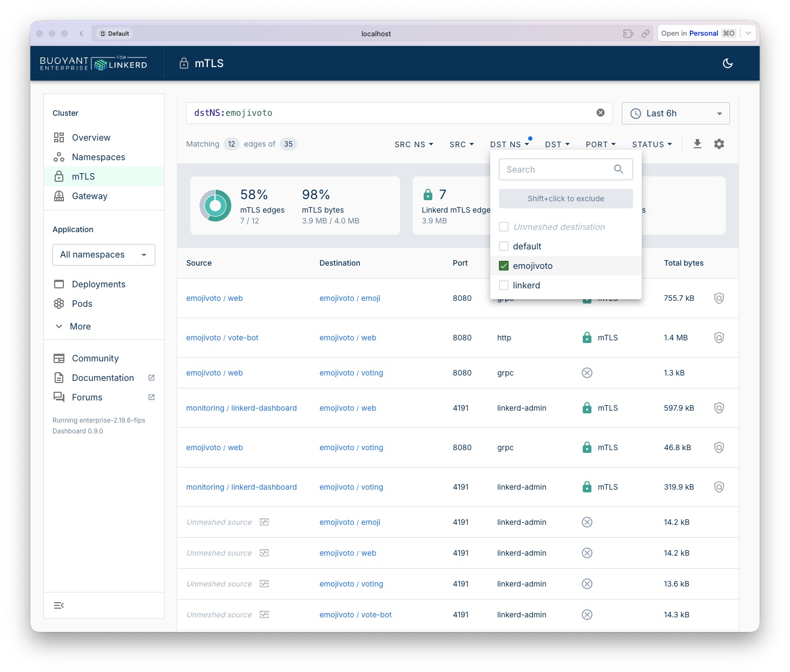The width and height of the screenshot is (790, 672).
Task: Open the Gateway section
Action: tap(89, 196)
